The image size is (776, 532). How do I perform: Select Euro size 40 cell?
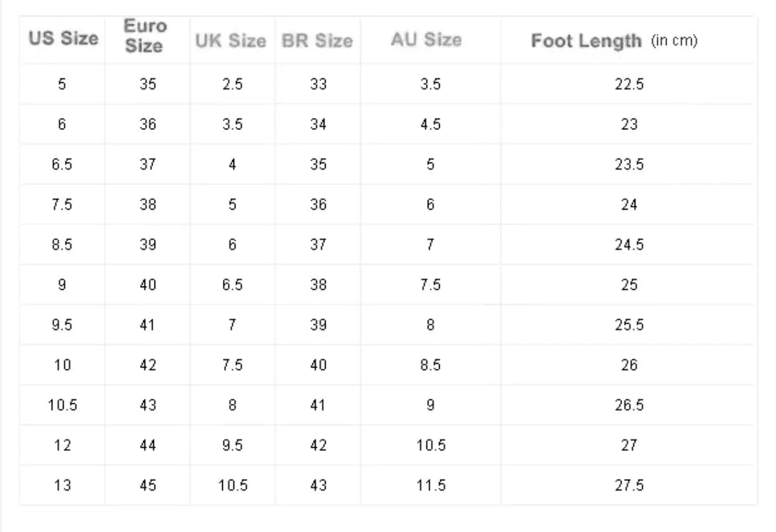[x=148, y=285]
